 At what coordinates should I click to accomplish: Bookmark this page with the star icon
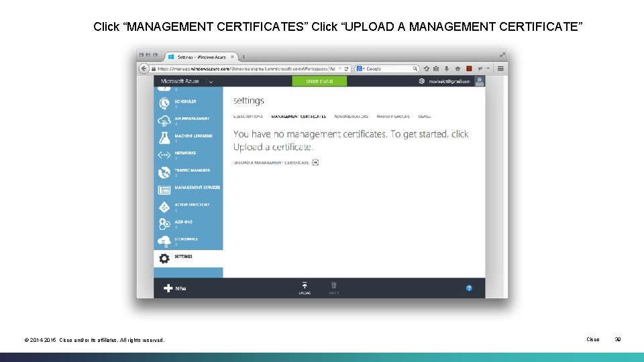(x=427, y=68)
